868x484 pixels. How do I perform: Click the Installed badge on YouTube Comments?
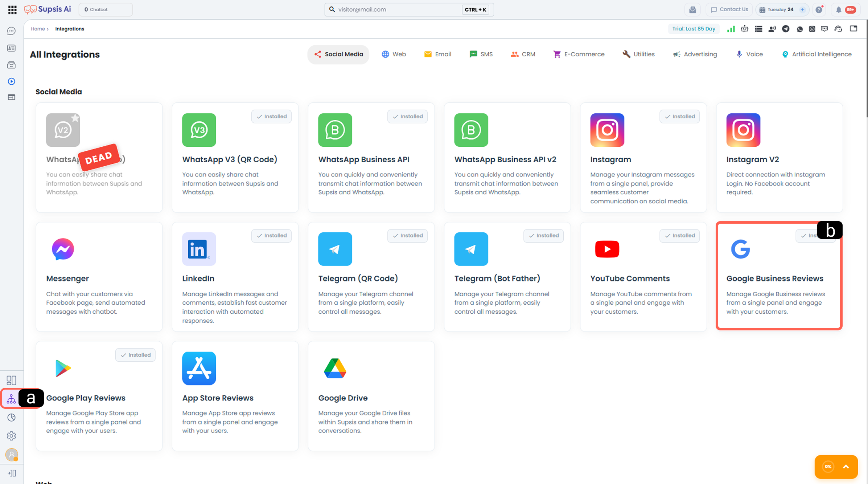tap(679, 236)
